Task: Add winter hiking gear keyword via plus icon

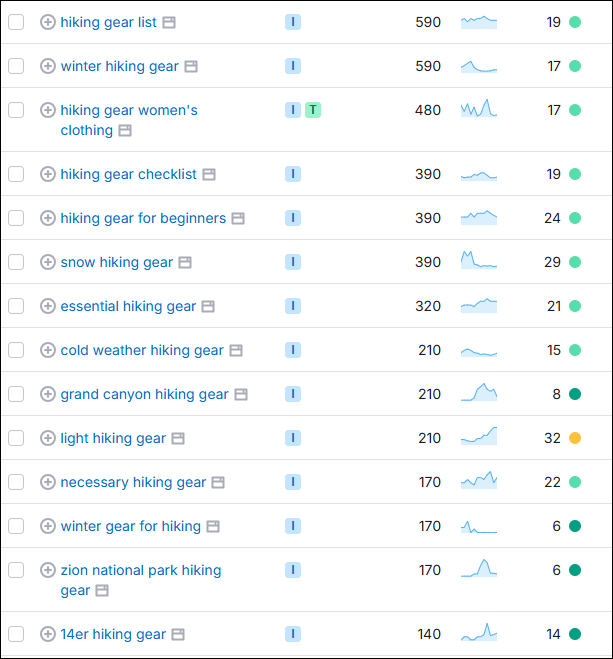Action: [x=48, y=66]
